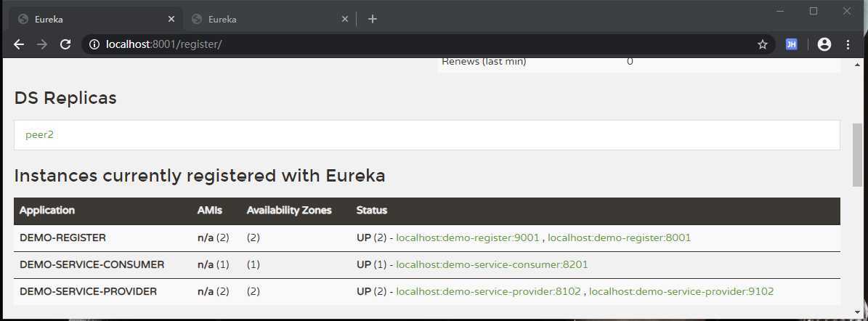Reload the Eureka page
The image size is (868, 321).
tap(65, 44)
